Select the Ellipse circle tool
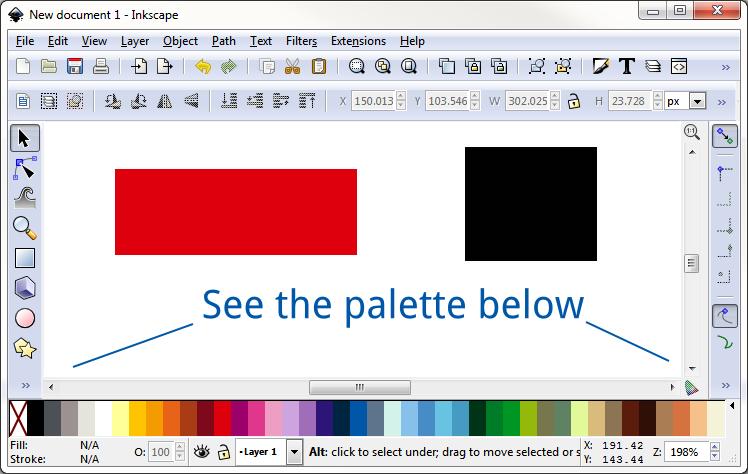 click(x=25, y=318)
